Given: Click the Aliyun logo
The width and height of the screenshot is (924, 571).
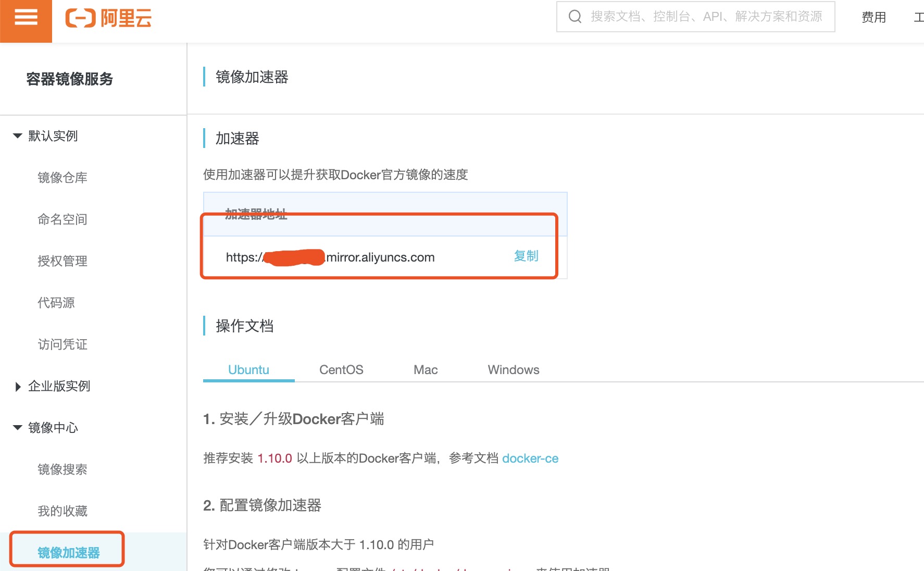Looking at the screenshot, I should tap(108, 18).
